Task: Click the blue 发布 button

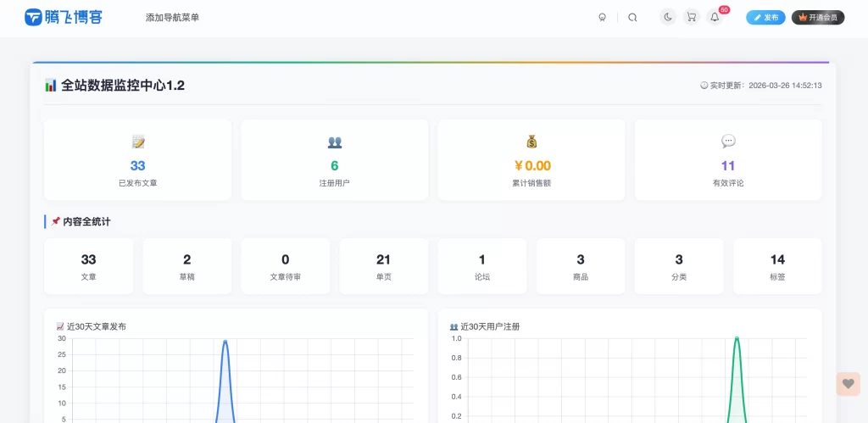Action: (x=765, y=17)
